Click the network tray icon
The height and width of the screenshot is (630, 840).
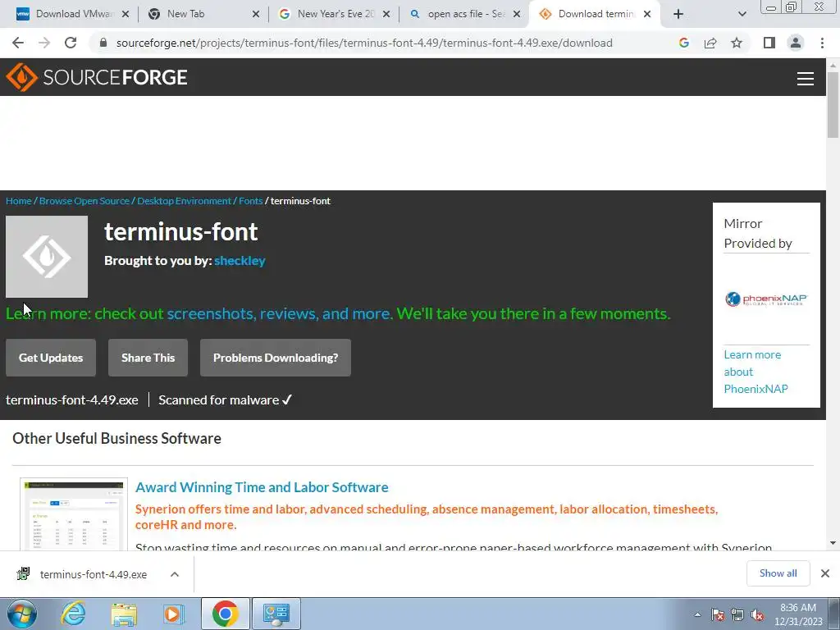coord(737,614)
